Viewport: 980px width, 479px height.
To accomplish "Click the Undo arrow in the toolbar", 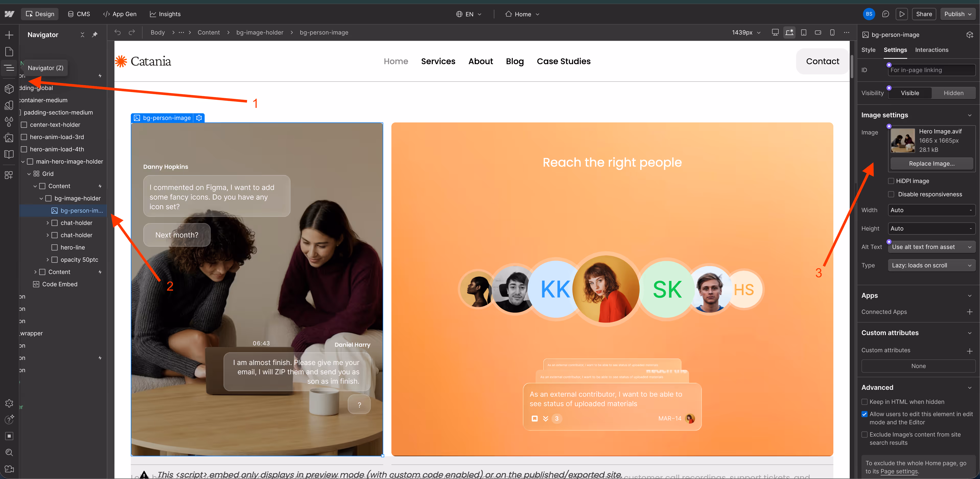I will (118, 32).
